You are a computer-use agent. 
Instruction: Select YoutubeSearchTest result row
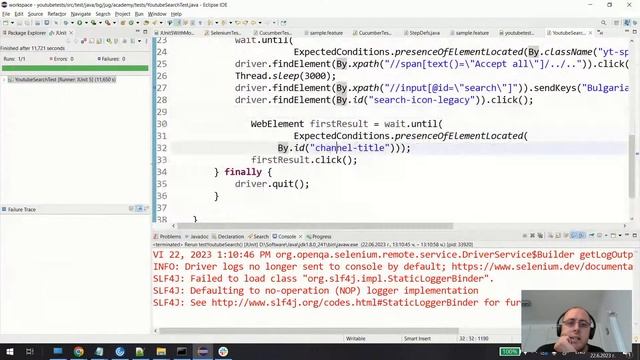click(x=62, y=80)
